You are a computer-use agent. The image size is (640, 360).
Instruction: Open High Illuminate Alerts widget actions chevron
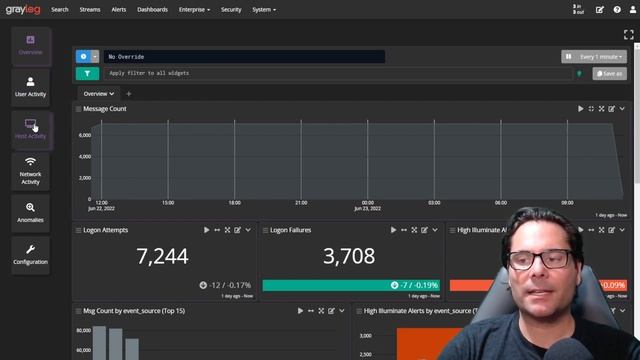pos(622,230)
